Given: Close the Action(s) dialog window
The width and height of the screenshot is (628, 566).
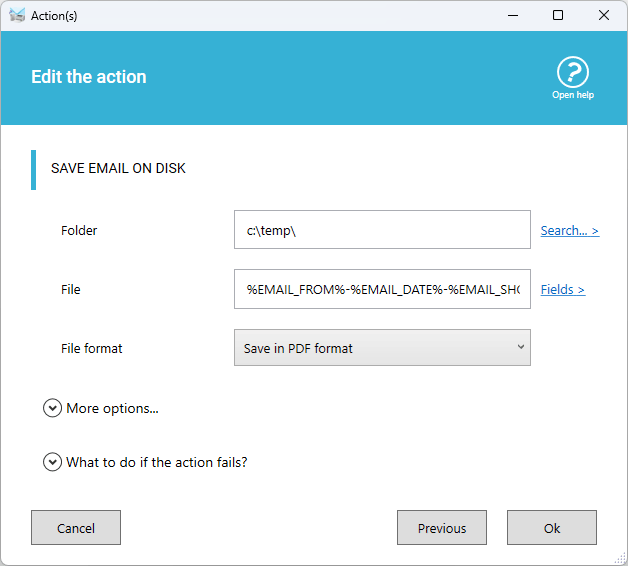Looking at the screenshot, I should point(604,15).
